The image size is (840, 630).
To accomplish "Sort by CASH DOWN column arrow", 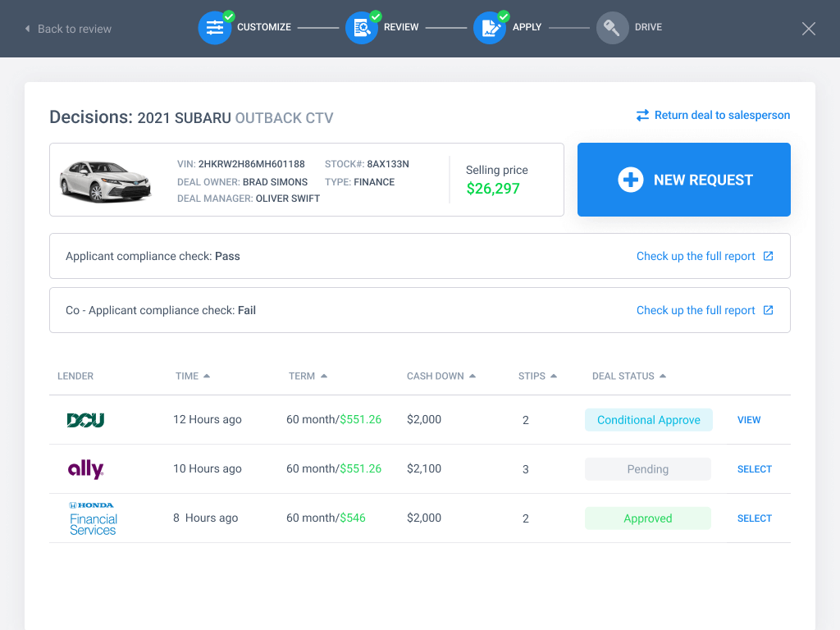I will click(472, 376).
